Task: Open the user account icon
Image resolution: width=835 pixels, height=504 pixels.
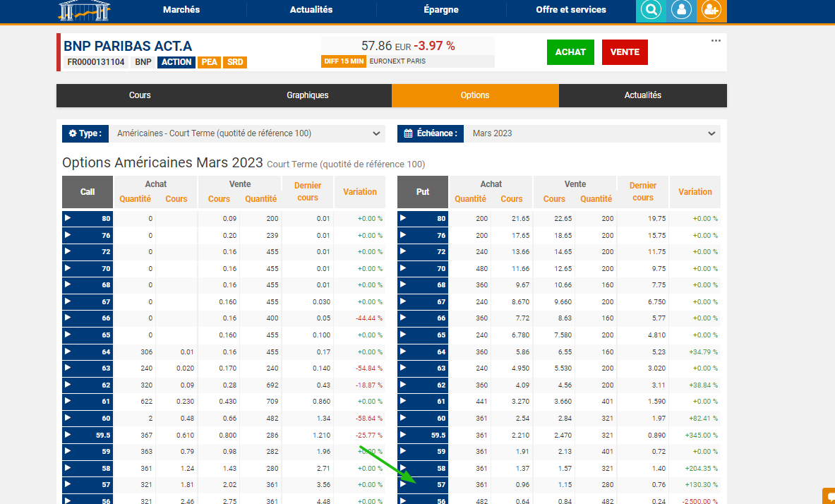Action: (681, 11)
